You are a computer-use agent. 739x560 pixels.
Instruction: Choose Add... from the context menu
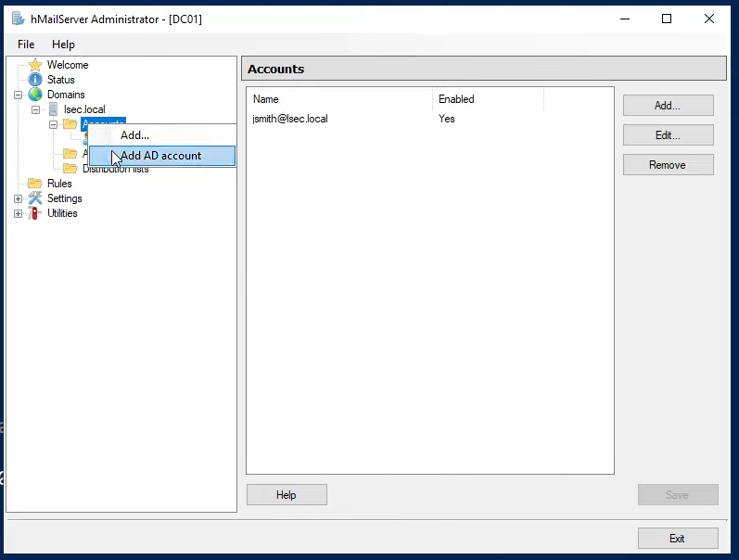pos(162,135)
